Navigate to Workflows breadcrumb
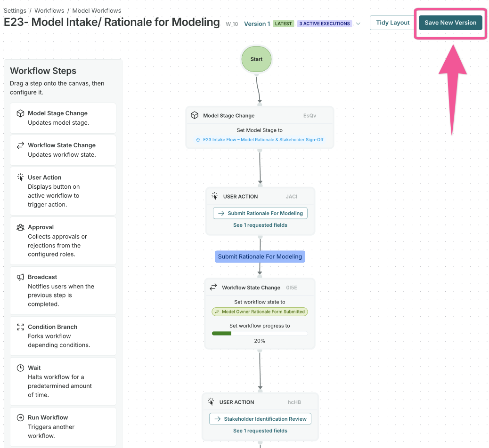 coord(49,10)
